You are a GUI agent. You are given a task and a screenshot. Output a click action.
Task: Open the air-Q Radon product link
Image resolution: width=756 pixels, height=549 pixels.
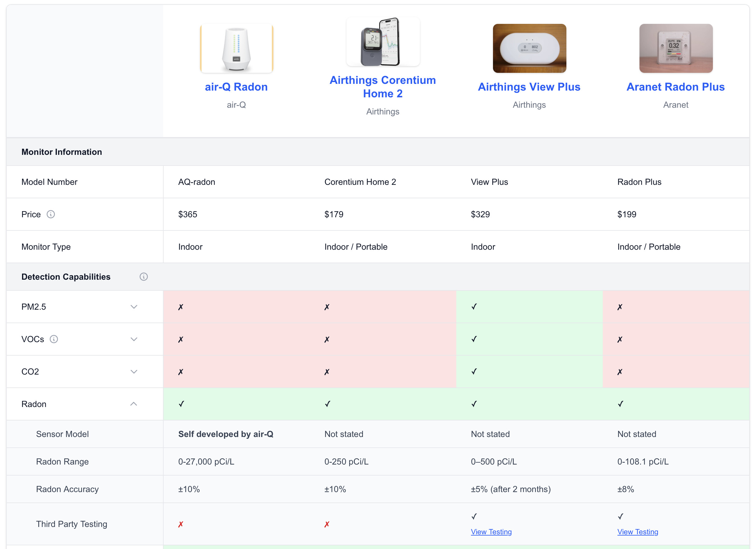coord(236,87)
